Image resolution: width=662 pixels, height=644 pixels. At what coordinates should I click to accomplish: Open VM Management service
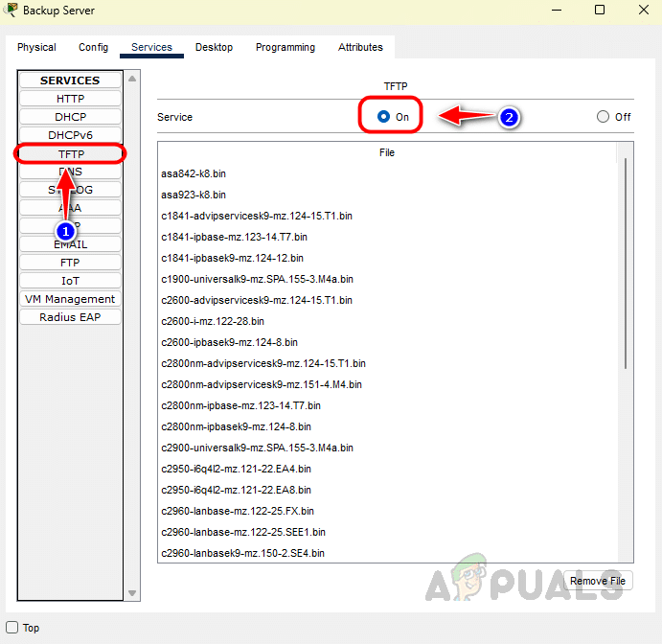click(70, 299)
